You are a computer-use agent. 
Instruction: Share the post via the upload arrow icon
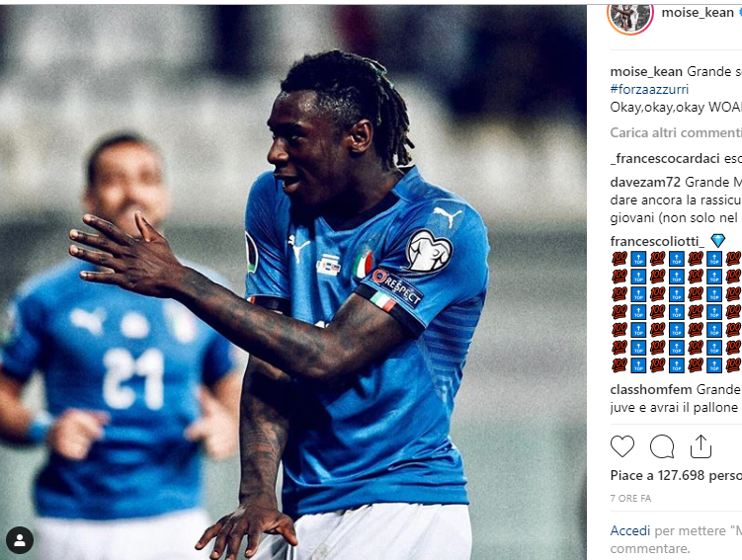point(701,446)
